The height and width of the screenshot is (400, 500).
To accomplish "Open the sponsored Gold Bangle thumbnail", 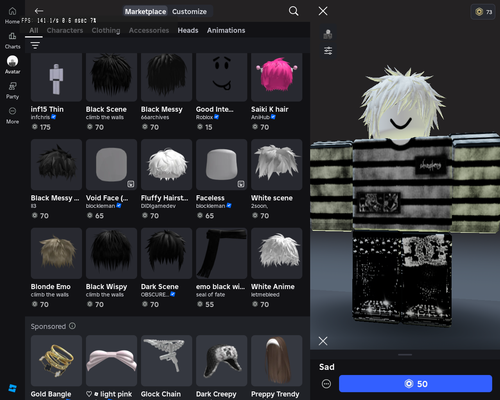I will [x=56, y=361].
